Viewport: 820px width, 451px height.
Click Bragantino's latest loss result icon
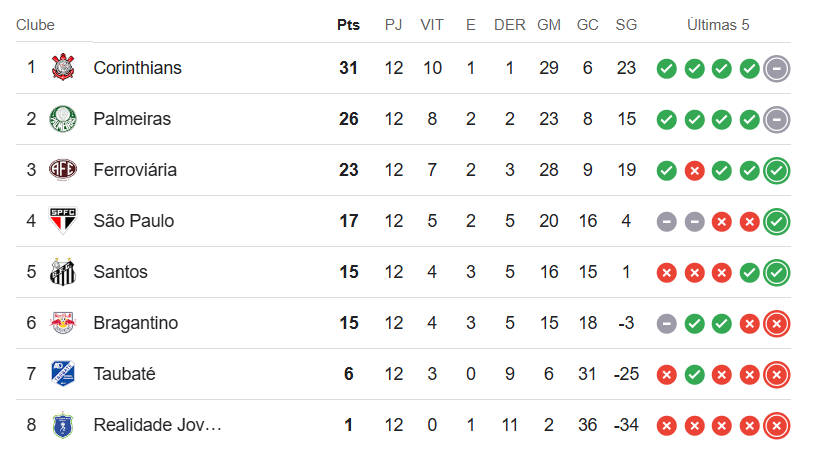coord(777,323)
